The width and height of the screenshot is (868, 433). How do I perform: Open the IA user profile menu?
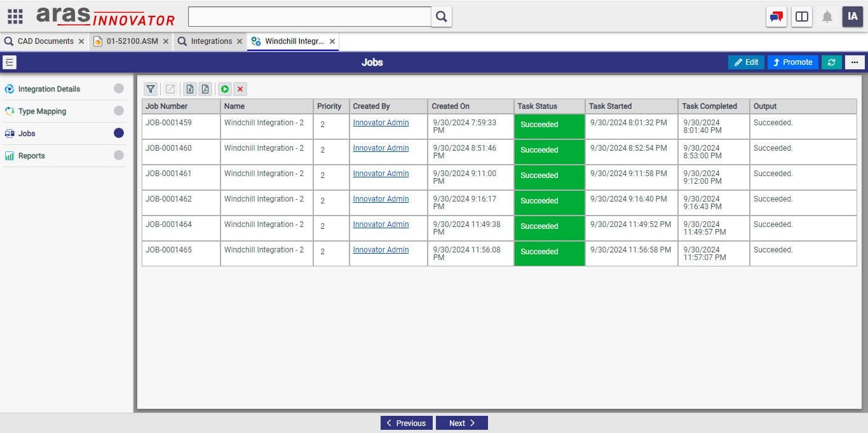click(x=853, y=17)
